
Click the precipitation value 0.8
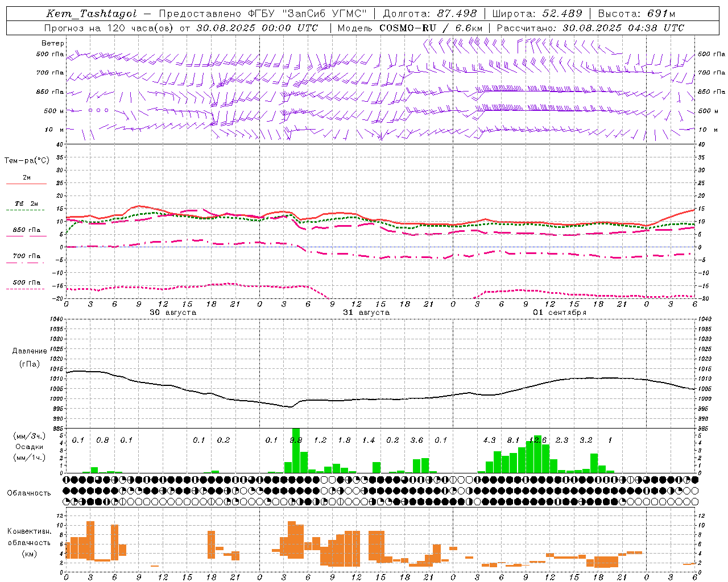[102, 440]
